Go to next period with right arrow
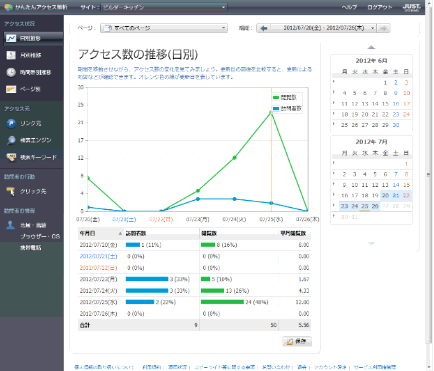The height and width of the screenshot is (371, 434). pyautogui.click(x=384, y=28)
